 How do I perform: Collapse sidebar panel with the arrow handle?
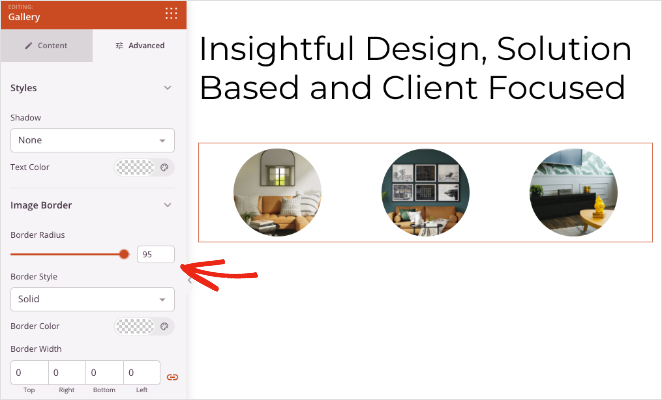point(190,280)
